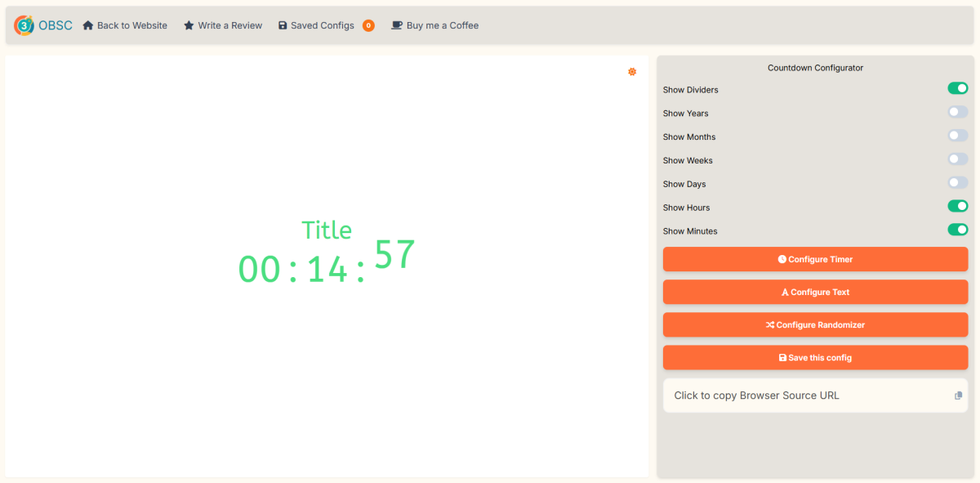Toggle Show Days on

coord(957,183)
